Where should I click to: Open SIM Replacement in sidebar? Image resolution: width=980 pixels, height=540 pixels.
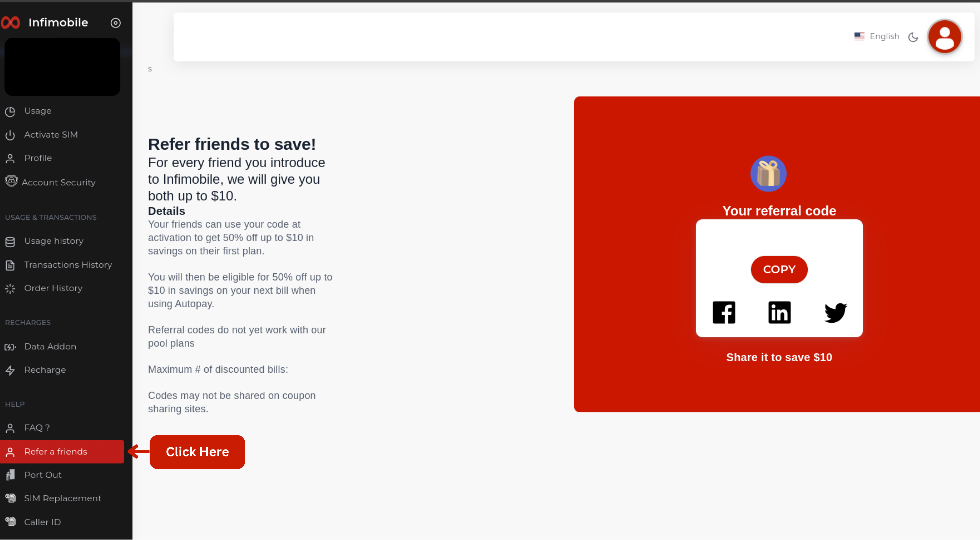63,498
